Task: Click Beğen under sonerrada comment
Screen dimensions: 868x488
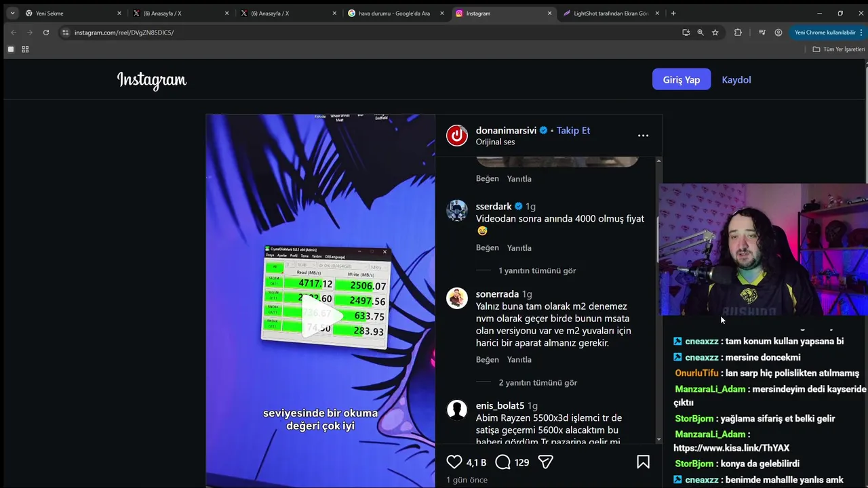Action: click(487, 360)
